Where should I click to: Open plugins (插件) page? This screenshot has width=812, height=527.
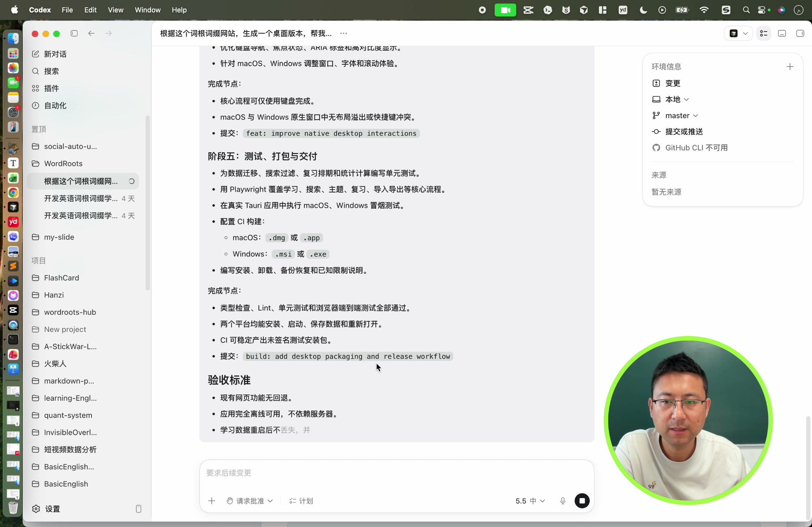[83, 88]
